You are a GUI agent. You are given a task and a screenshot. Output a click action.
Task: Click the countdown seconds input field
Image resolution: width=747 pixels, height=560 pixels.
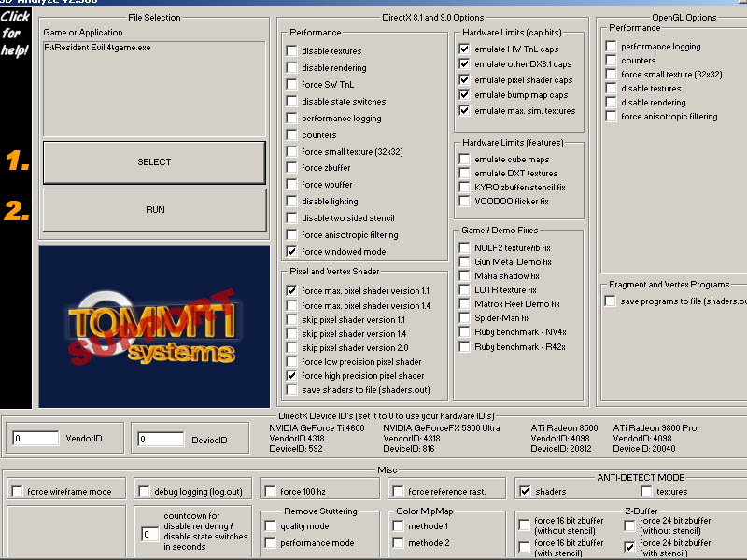click(149, 534)
